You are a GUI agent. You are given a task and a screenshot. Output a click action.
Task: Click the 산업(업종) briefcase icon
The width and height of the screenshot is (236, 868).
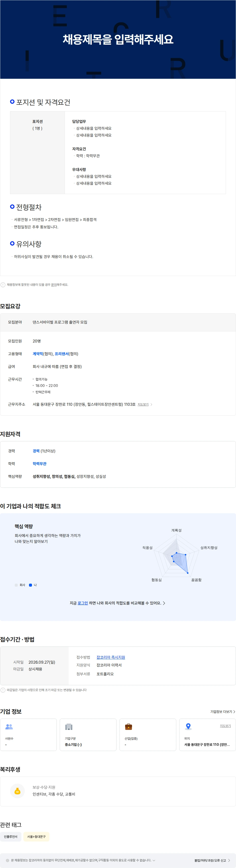click(129, 727)
